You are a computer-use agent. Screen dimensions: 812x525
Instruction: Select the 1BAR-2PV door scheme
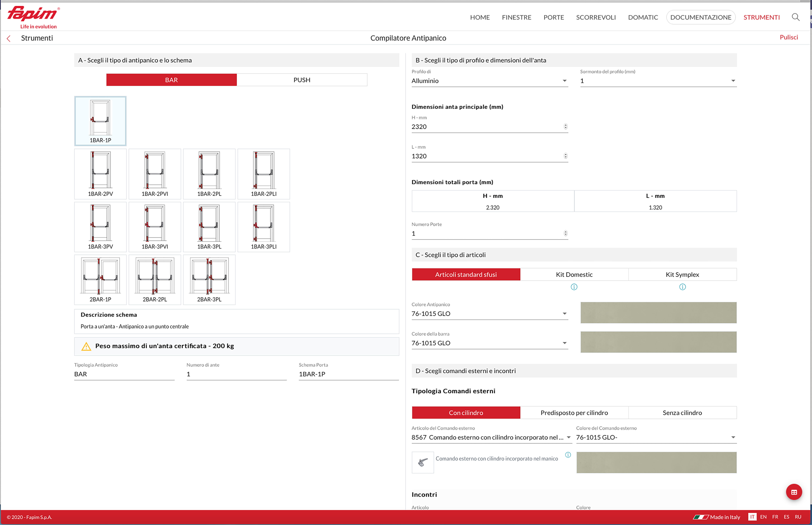[x=100, y=174]
